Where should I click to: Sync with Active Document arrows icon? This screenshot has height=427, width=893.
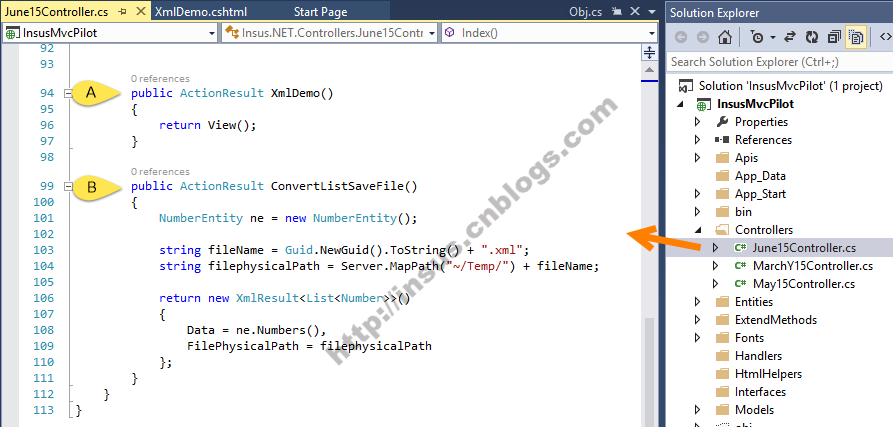coord(789,38)
